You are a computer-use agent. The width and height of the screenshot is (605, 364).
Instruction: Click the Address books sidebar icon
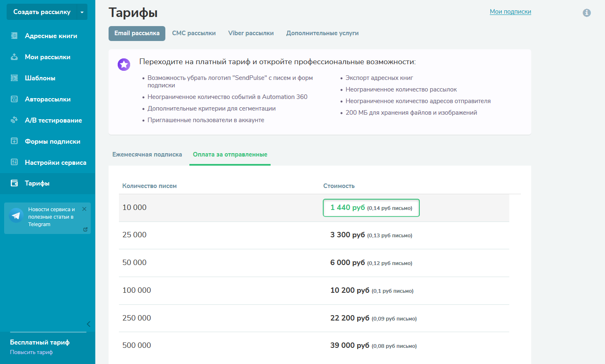point(14,36)
